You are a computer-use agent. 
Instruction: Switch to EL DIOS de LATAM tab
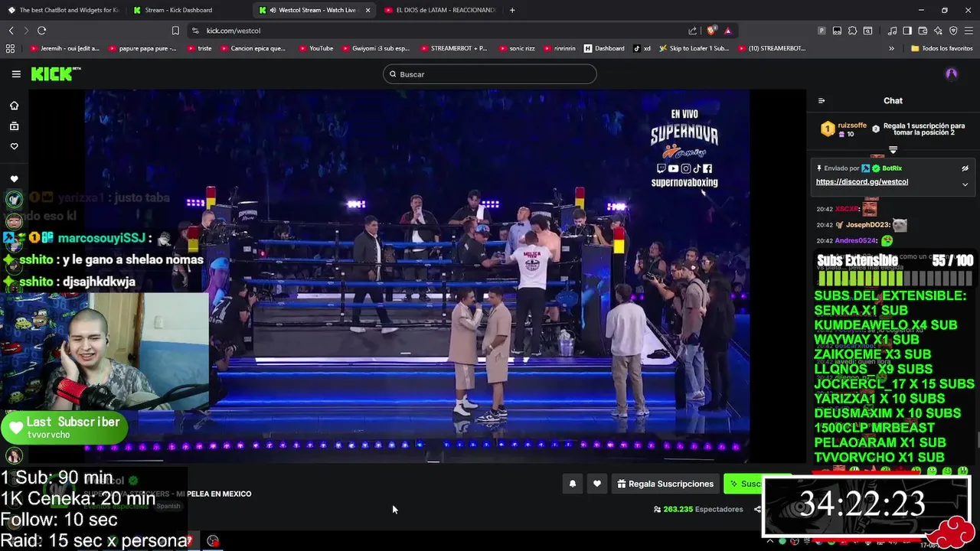point(440,10)
